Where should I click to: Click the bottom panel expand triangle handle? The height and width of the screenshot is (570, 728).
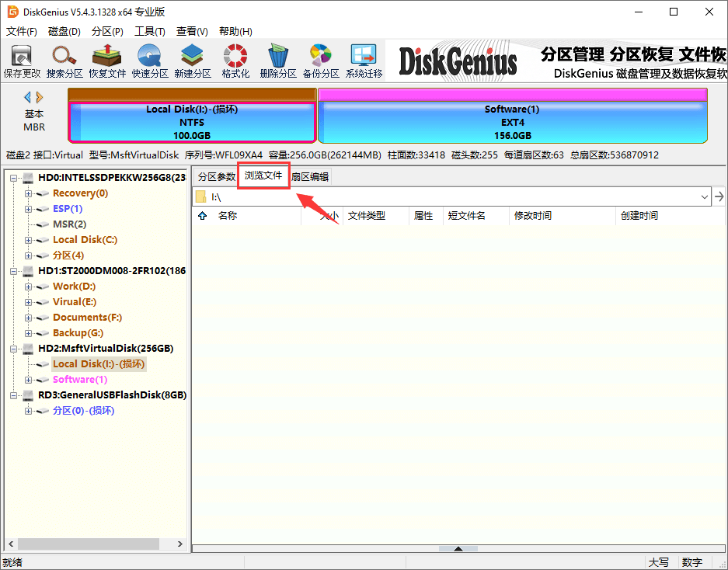(x=458, y=549)
